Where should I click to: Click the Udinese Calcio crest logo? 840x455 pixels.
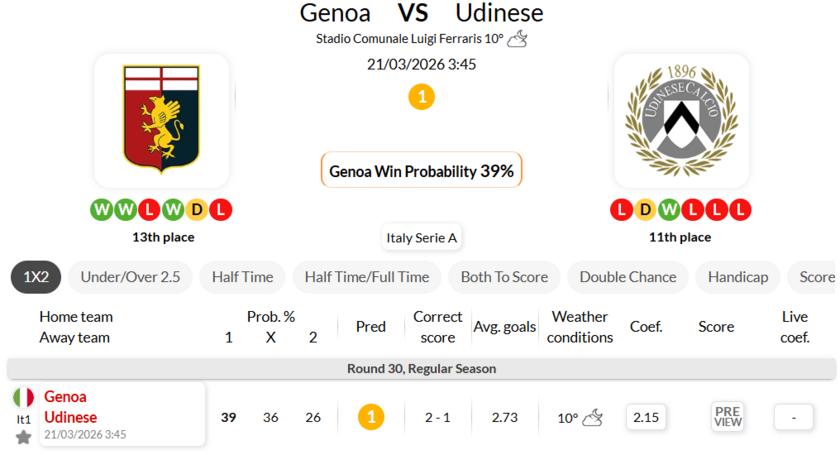click(x=681, y=120)
